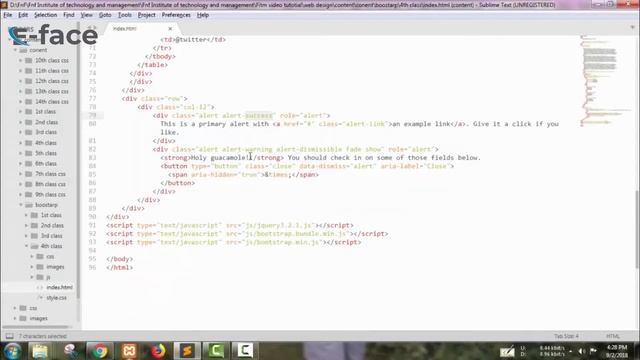Image resolution: width=640 pixels, height=360 pixels.
Task: Click the editor vertical scrollbar
Action: coord(637,229)
